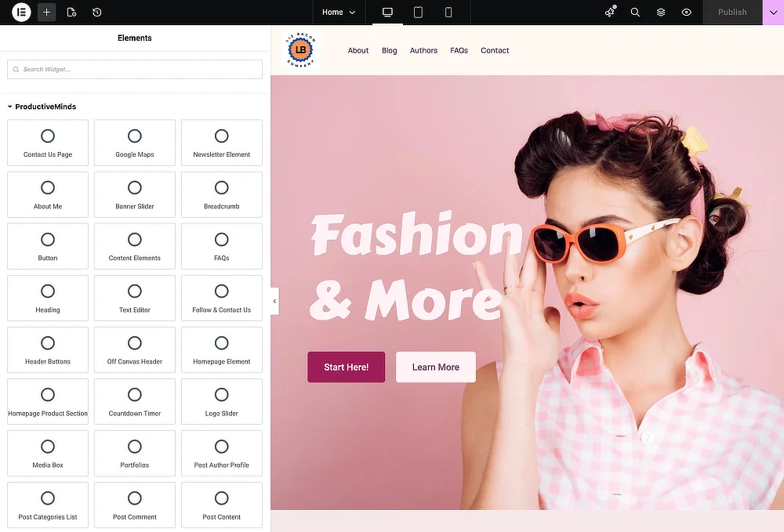Open the Structure layers icon
The height and width of the screenshot is (532, 784).
click(x=661, y=13)
